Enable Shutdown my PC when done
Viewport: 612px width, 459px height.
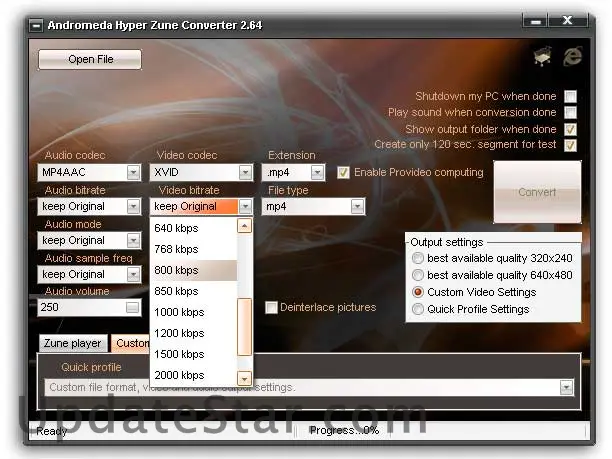pyautogui.click(x=570, y=96)
